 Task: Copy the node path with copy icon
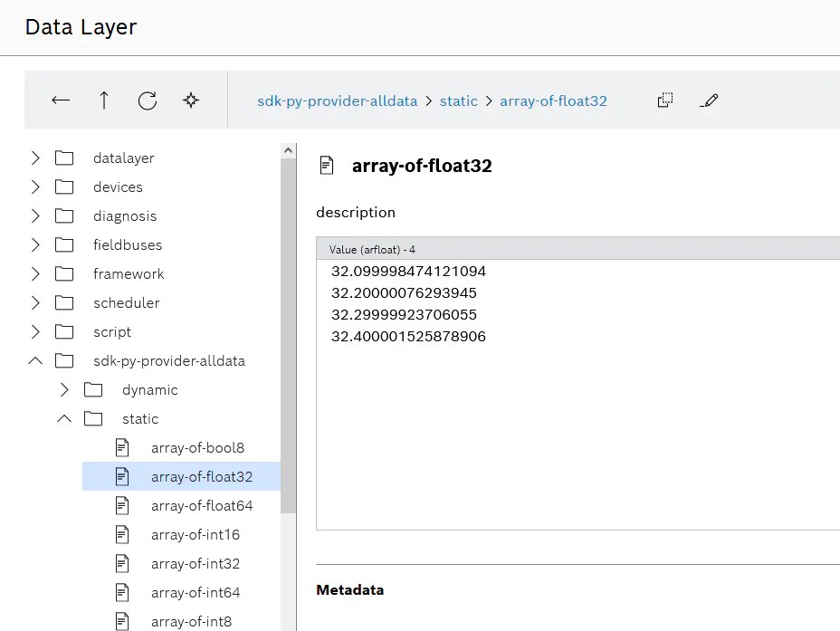[x=664, y=100]
